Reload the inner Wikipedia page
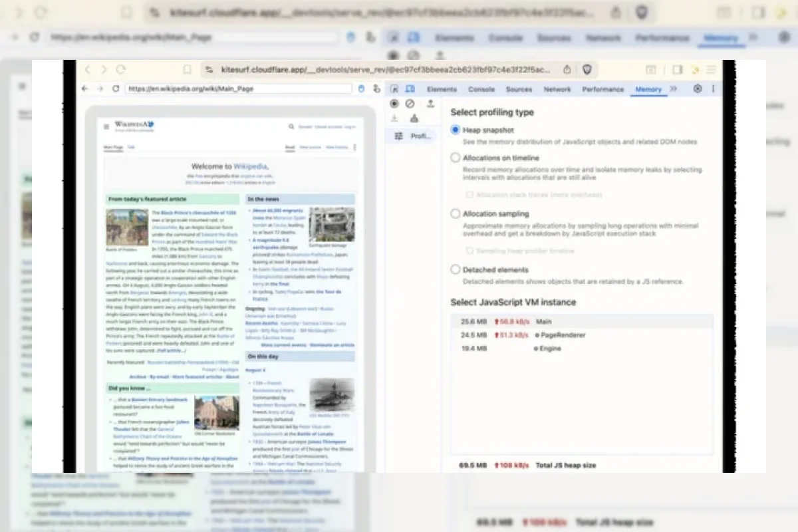Viewport: 798px width, 532px height. 116,88
